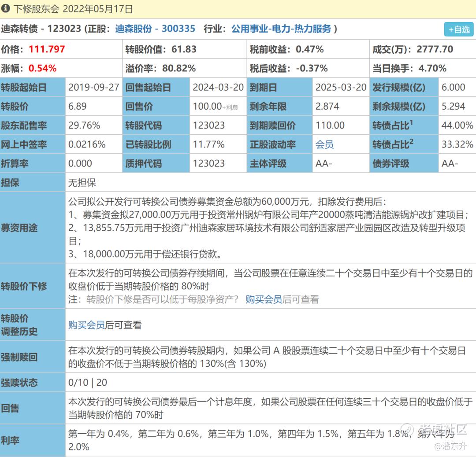Select the 当日换手 value 4.70%
Image resolution: width=476 pixels, height=457 pixels.
(433, 68)
